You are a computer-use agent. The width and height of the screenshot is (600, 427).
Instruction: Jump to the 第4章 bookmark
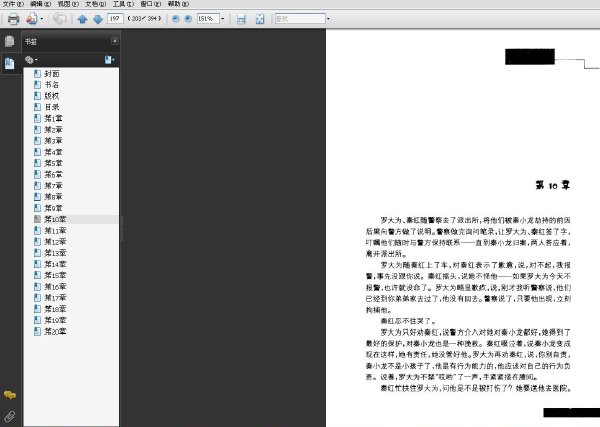tap(53, 152)
